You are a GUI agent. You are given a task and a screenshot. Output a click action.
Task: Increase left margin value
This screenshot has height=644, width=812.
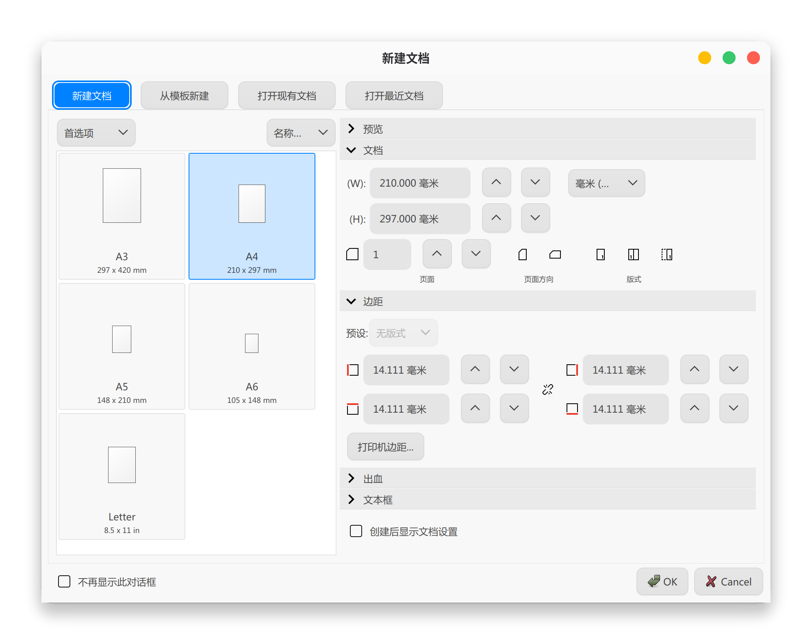click(x=475, y=370)
